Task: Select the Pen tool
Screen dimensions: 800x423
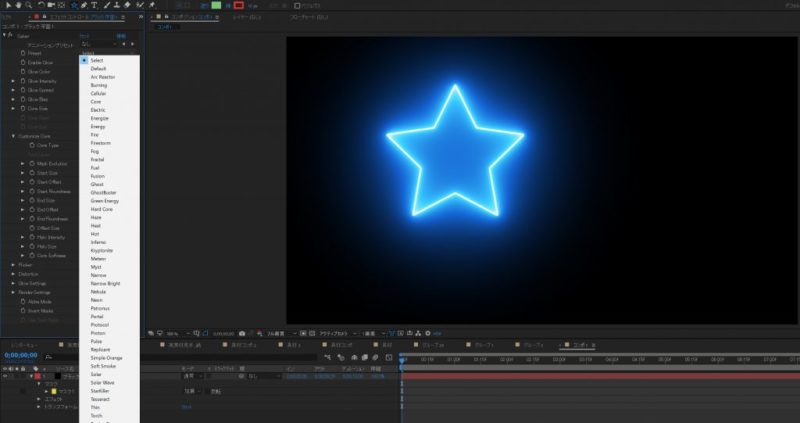Action: [86, 4]
